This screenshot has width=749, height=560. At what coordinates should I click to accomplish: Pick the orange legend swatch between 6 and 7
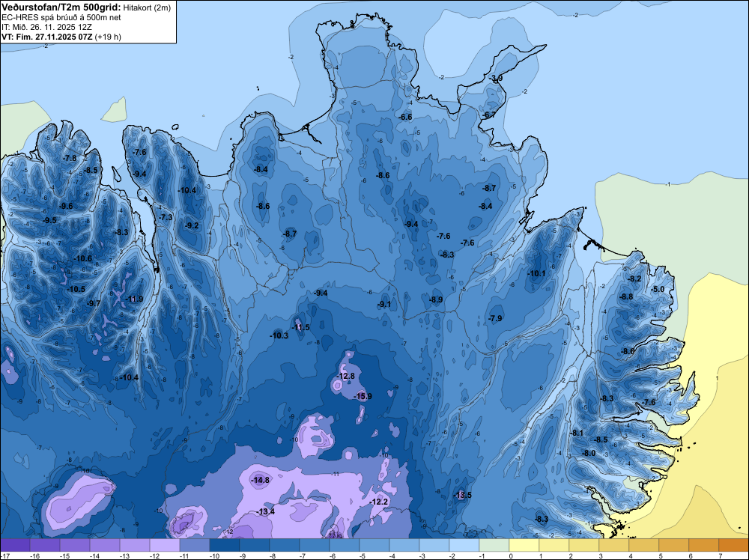coord(703,545)
